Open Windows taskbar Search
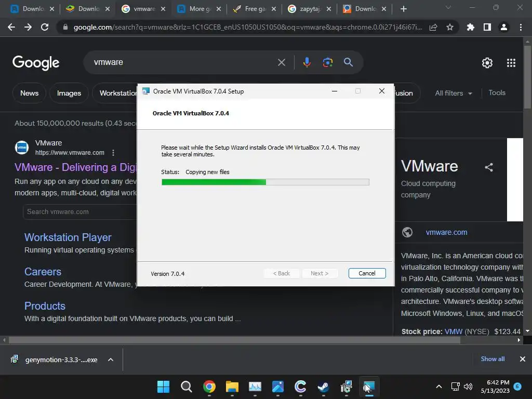 (x=187, y=387)
